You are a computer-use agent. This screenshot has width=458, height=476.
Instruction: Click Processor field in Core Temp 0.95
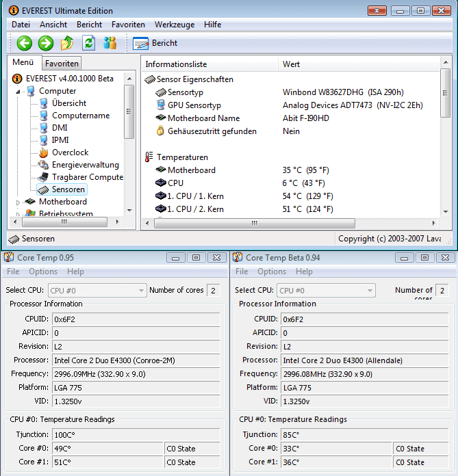click(136, 360)
